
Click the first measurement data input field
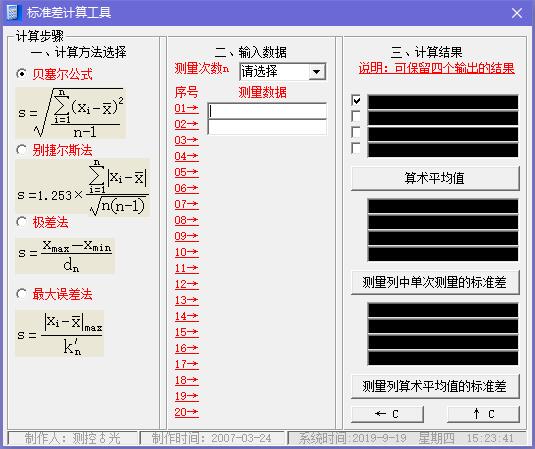pos(267,111)
